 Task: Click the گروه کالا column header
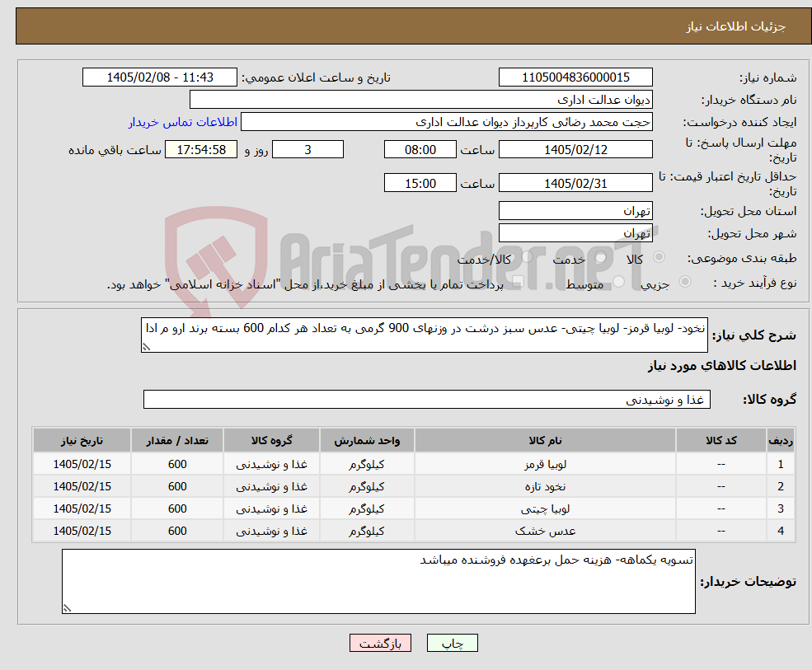pyautogui.click(x=271, y=441)
